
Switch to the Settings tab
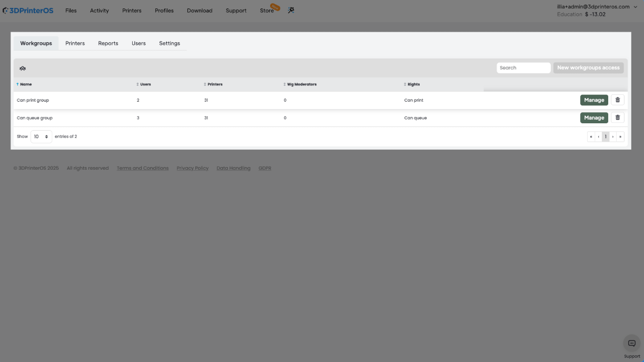(x=170, y=43)
